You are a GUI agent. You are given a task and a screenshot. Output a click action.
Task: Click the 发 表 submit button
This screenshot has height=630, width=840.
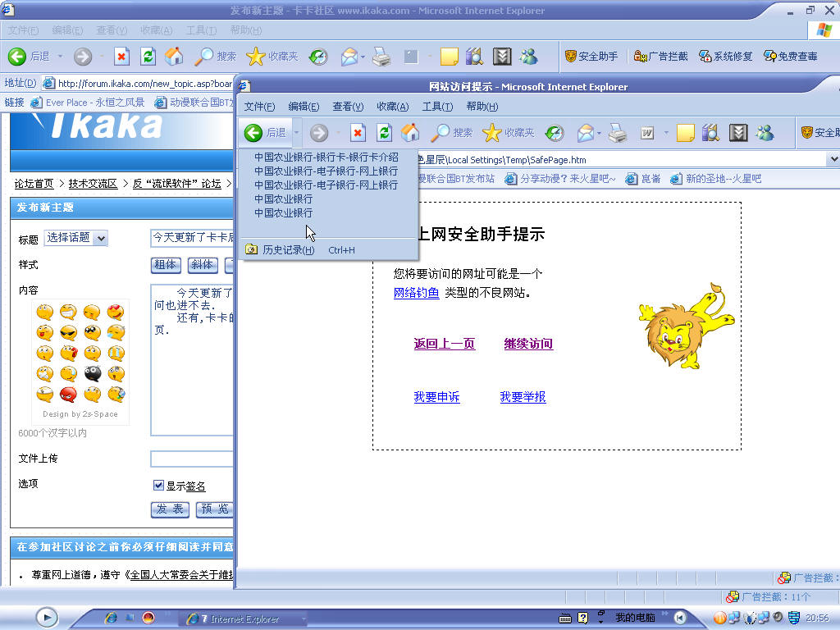(x=170, y=509)
